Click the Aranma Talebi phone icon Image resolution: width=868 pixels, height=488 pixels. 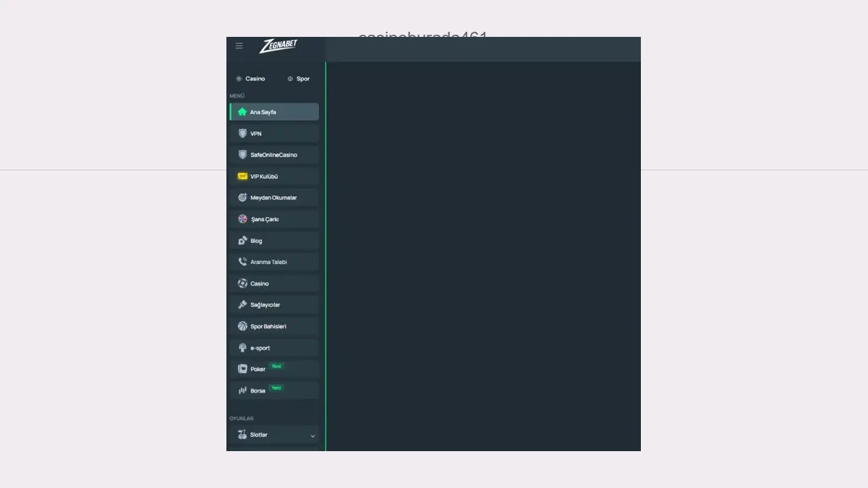coord(242,262)
